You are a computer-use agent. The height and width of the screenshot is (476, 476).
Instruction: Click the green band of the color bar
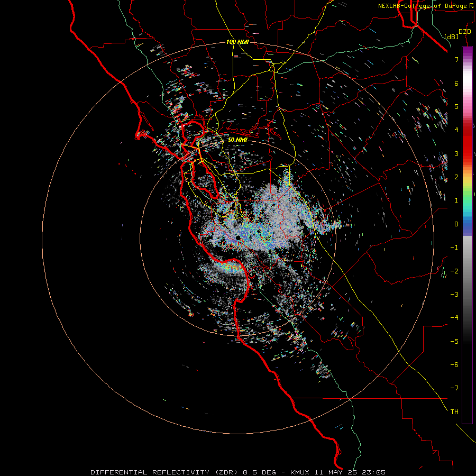point(467,197)
